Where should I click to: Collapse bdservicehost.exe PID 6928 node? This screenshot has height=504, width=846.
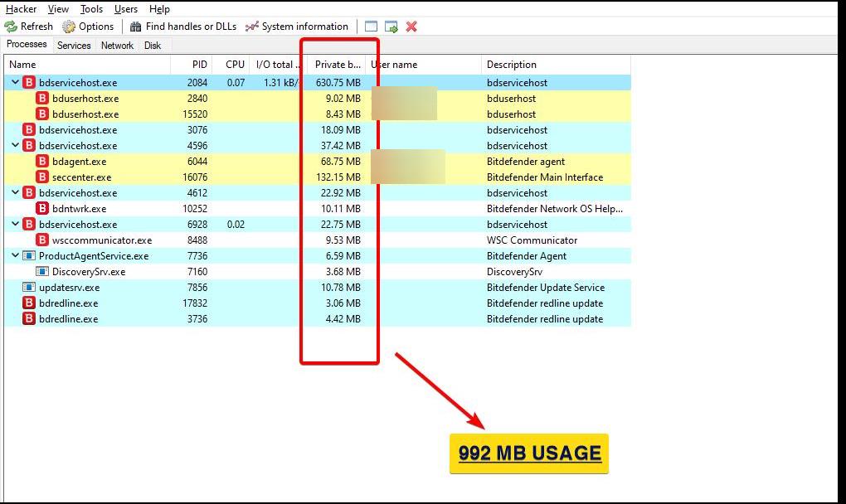(15, 224)
